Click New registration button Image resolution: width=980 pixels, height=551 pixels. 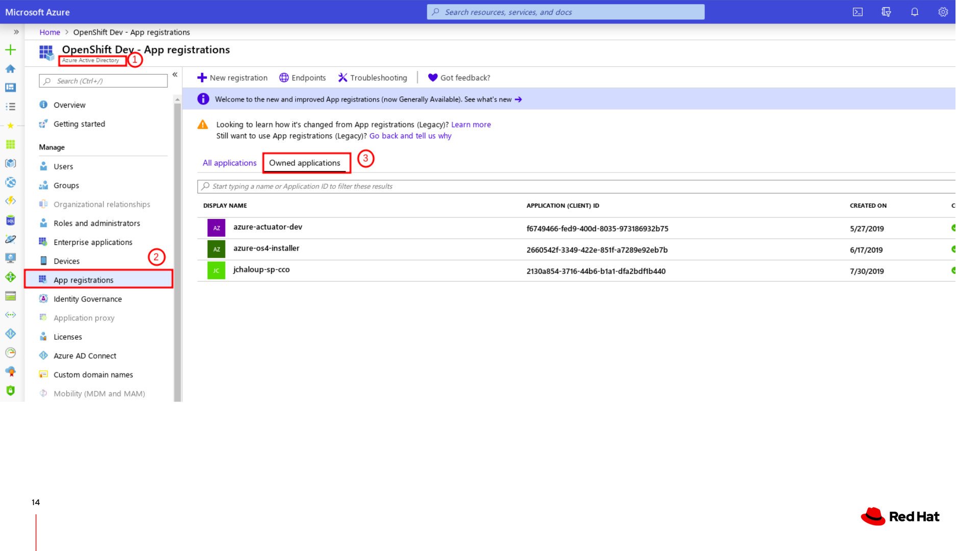tap(232, 78)
